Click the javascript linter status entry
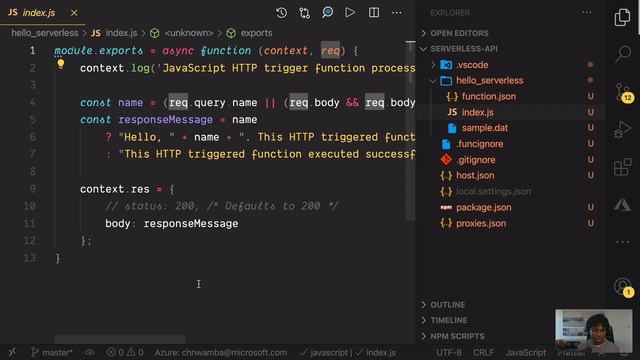This screenshot has width=640, height=360. (x=325, y=352)
